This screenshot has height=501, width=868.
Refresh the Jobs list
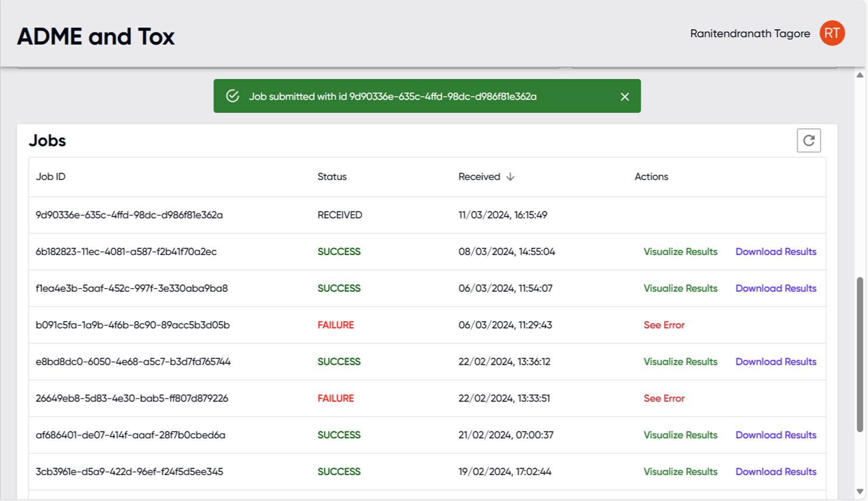point(809,141)
